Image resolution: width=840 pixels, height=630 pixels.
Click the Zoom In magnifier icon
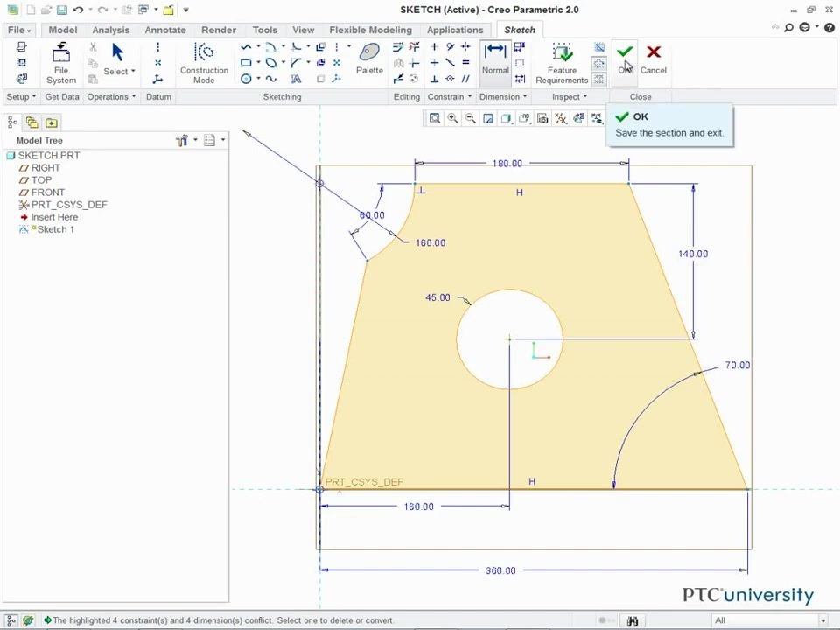(x=452, y=118)
